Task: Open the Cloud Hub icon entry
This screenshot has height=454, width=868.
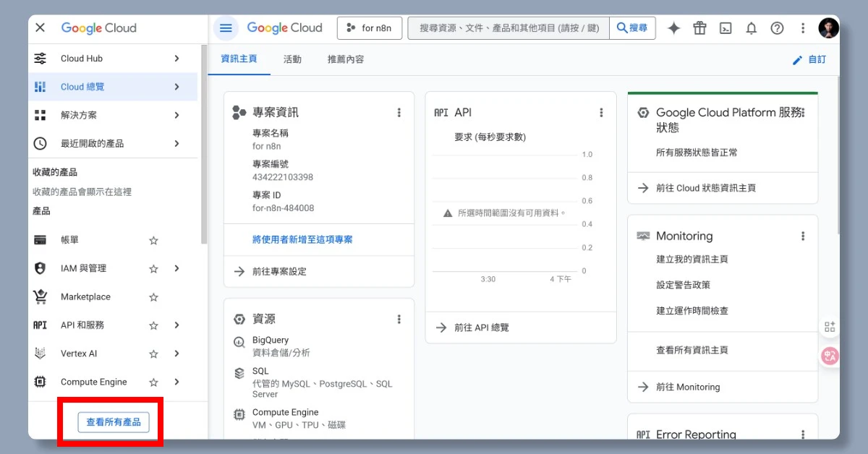Action: click(x=41, y=59)
